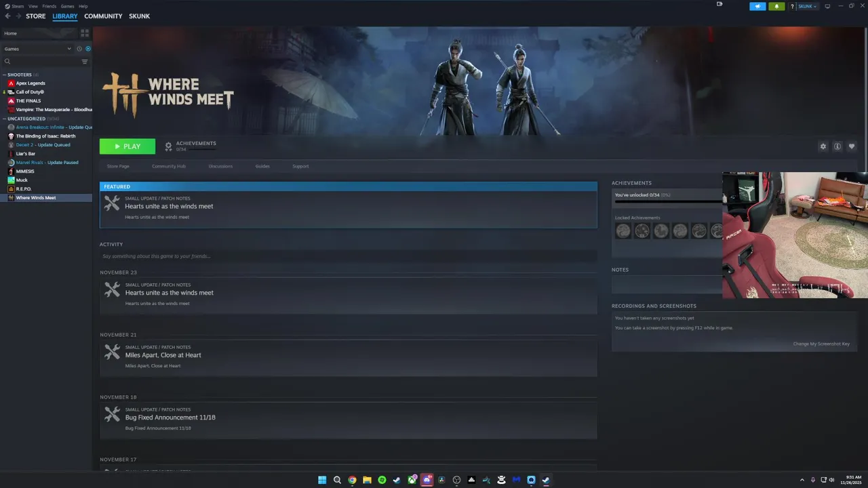Viewport: 868px width, 488px height.
Task: Go to the COMMUNITY tab
Action: [103, 16]
